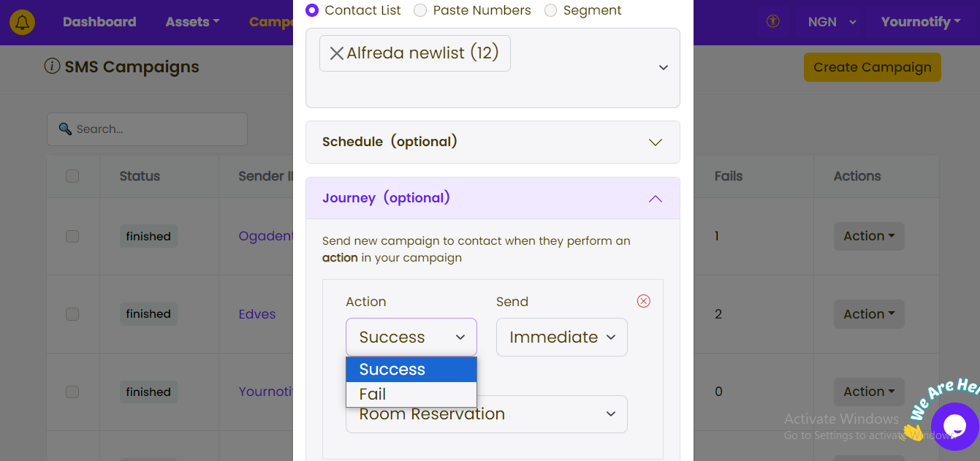Open the Dashboard navigation link

(x=99, y=22)
